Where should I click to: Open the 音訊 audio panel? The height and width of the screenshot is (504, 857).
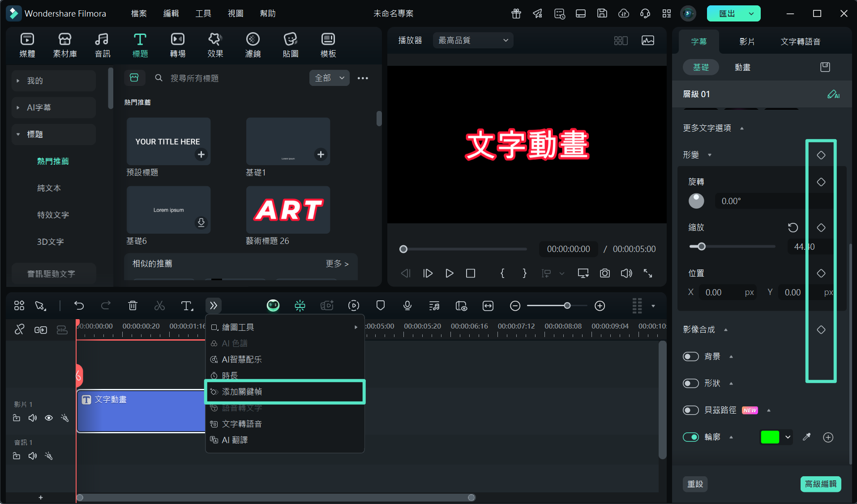[103, 45]
